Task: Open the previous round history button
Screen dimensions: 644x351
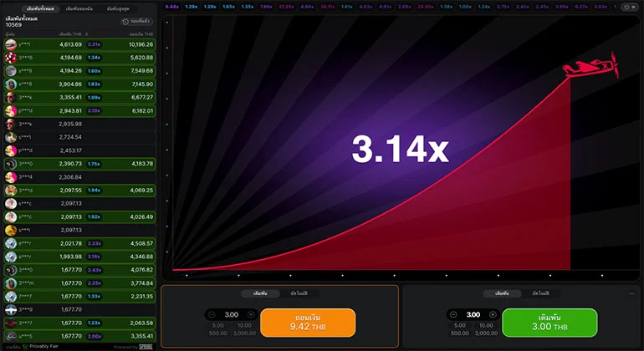Action: (x=136, y=21)
